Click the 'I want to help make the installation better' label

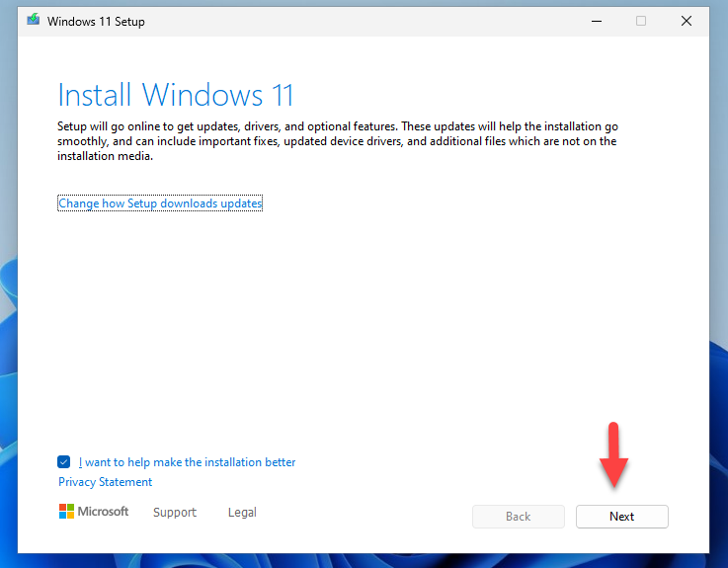pyautogui.click(x=187, y=462)
